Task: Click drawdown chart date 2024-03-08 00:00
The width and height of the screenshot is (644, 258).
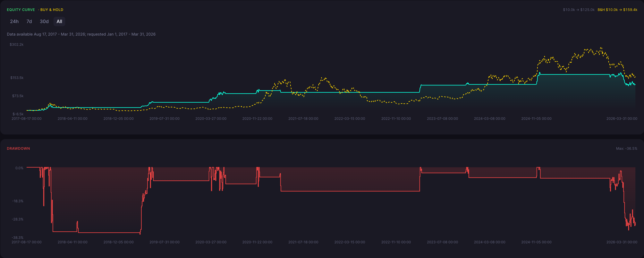Action: 489,242
